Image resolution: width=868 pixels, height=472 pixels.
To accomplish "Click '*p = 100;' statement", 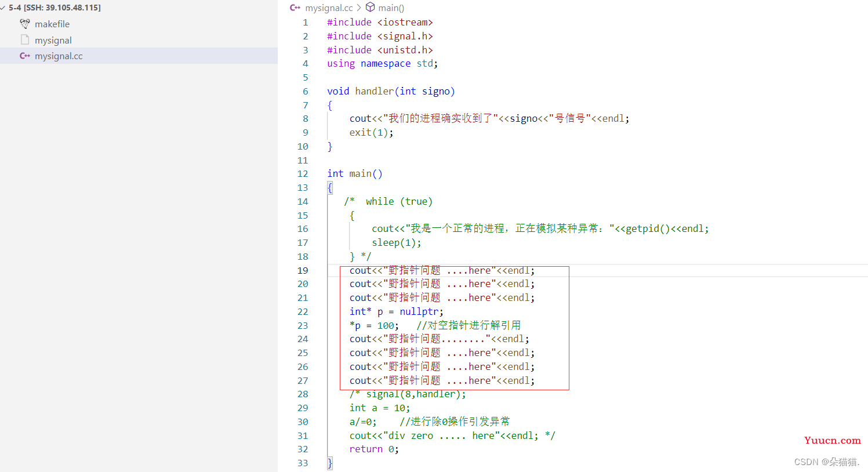I will 374,325.
